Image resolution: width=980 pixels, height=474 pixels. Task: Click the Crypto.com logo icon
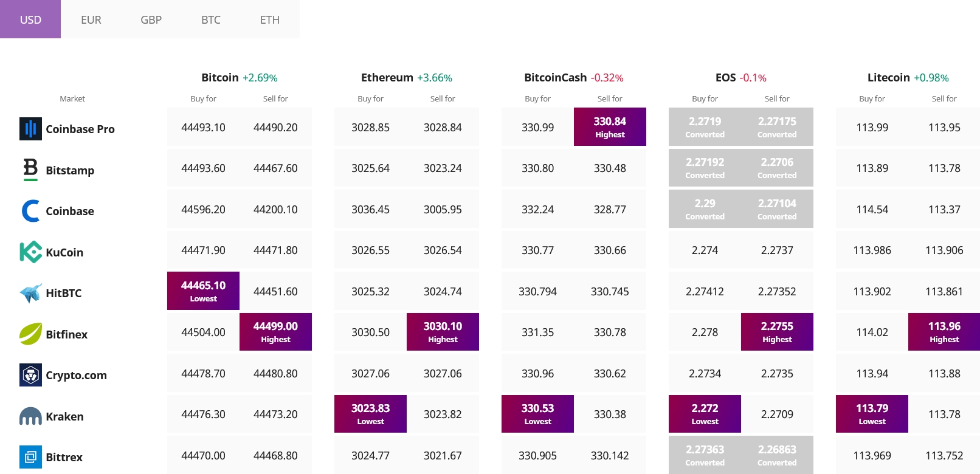click(30, 375)
